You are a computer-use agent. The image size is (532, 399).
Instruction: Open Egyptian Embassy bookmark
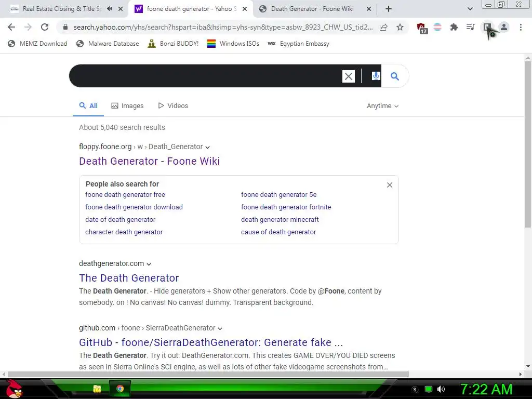click(x=299, y=44)
